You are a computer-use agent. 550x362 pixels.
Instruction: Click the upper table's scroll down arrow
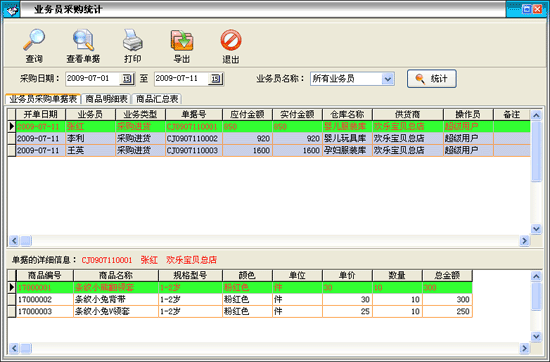tap(536, 229)
